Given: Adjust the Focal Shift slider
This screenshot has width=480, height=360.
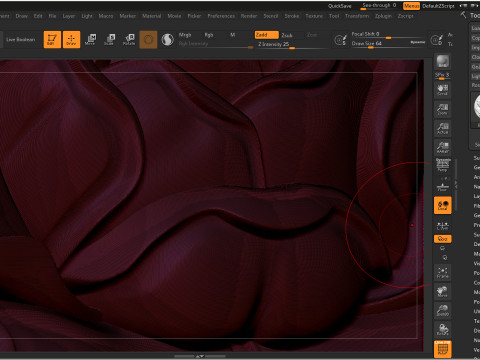Looking at the screenshot, I should tap(388, 34).
